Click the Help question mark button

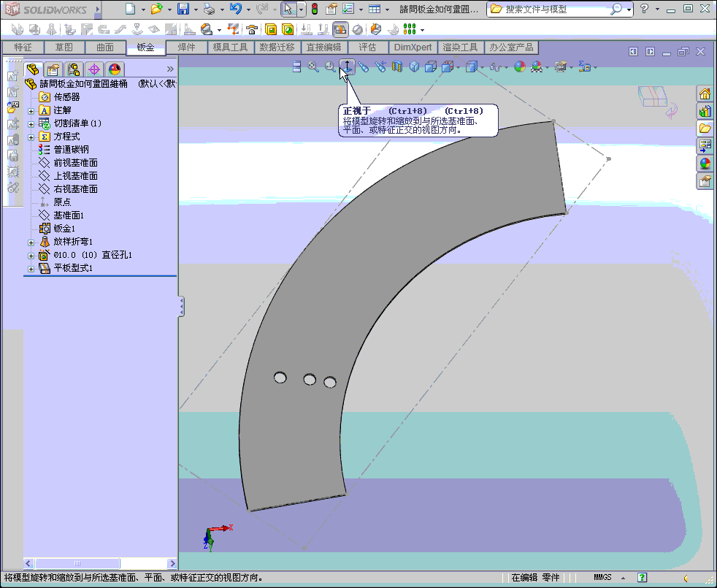click(x=644, y=9)
